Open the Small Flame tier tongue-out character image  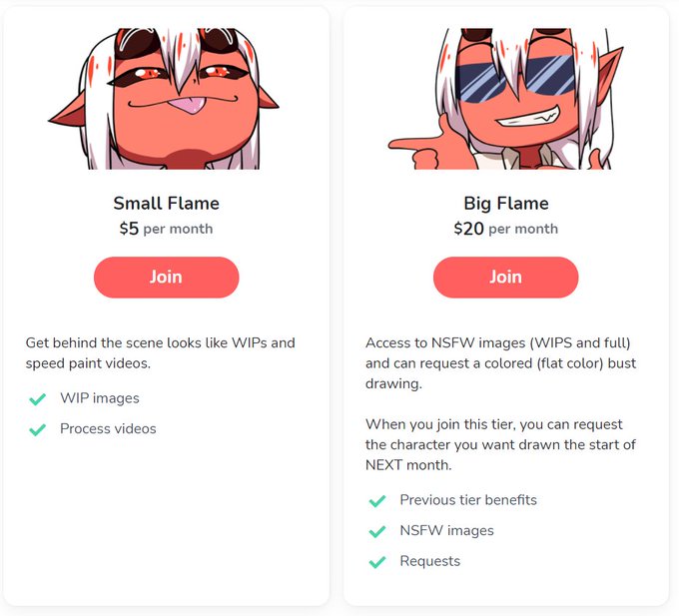pyautogui.click(x=164, y=99)
